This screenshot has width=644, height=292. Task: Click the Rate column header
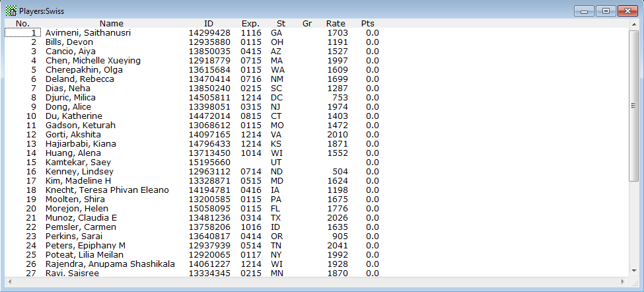(x=336, y=24)
